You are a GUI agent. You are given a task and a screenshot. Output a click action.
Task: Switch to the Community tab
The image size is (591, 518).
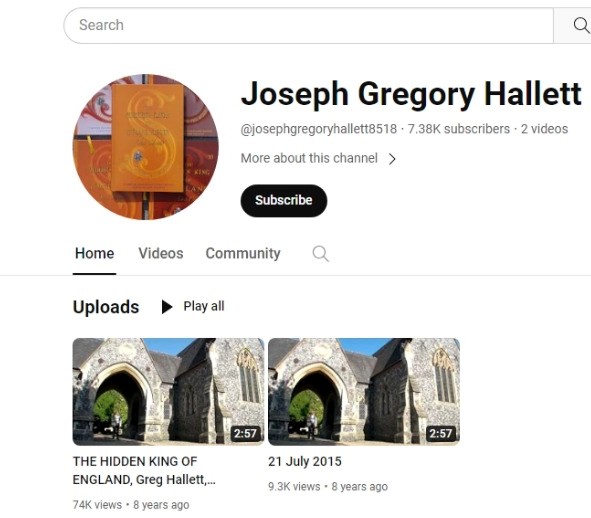tap(243, 253)
